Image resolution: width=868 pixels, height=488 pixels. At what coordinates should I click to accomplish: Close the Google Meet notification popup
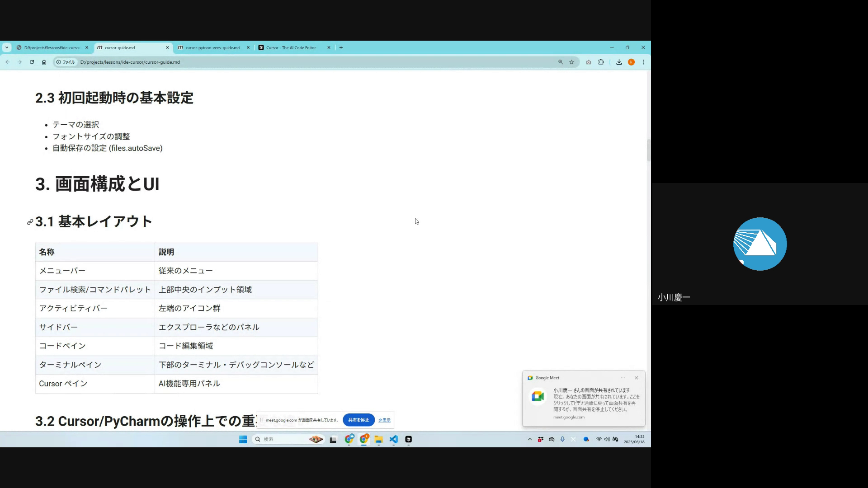636,378
